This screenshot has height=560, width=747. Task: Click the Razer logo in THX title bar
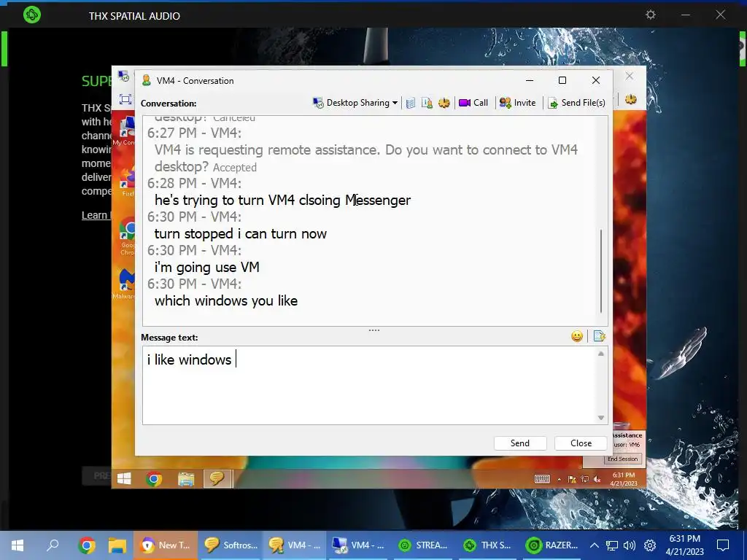tap(32, 15)
